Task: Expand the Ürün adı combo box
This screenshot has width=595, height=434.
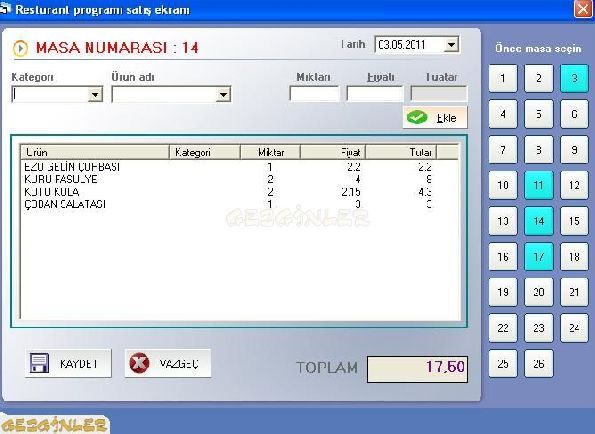Action: click(224, 94)
